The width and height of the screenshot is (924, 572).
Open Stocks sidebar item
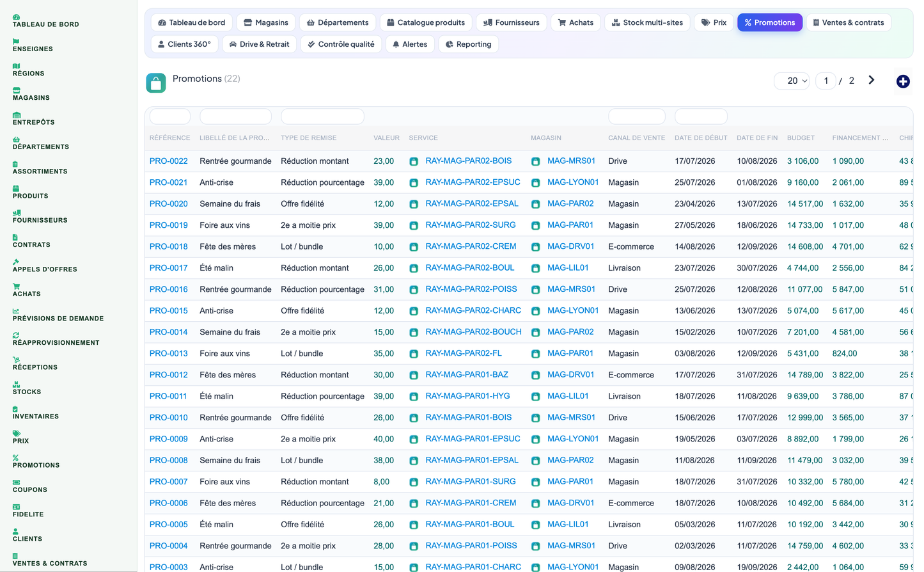27,388
